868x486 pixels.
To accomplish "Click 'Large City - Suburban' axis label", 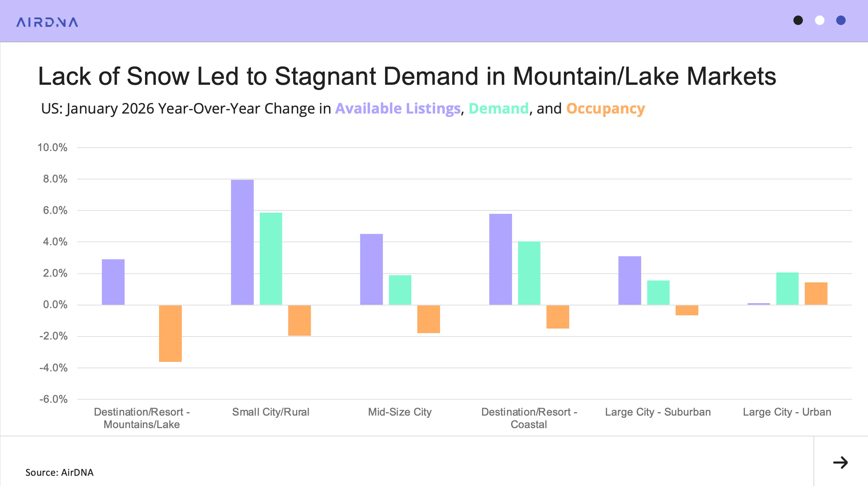I will tap(658, 412).
